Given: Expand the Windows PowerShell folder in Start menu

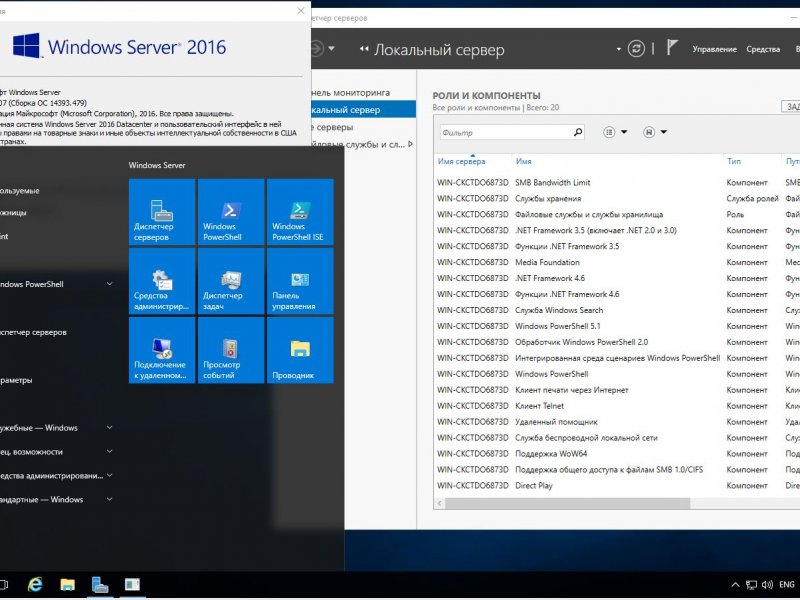Looking at the screenshot, I should point(109,284).
